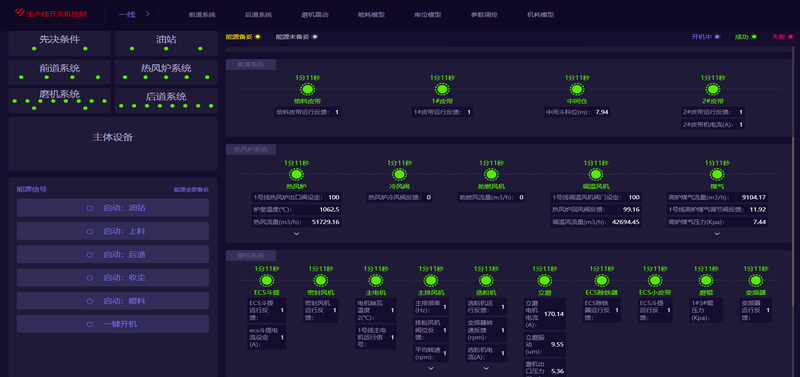Select the 先决条件 card
800x377 pixels.
(60, 43)
